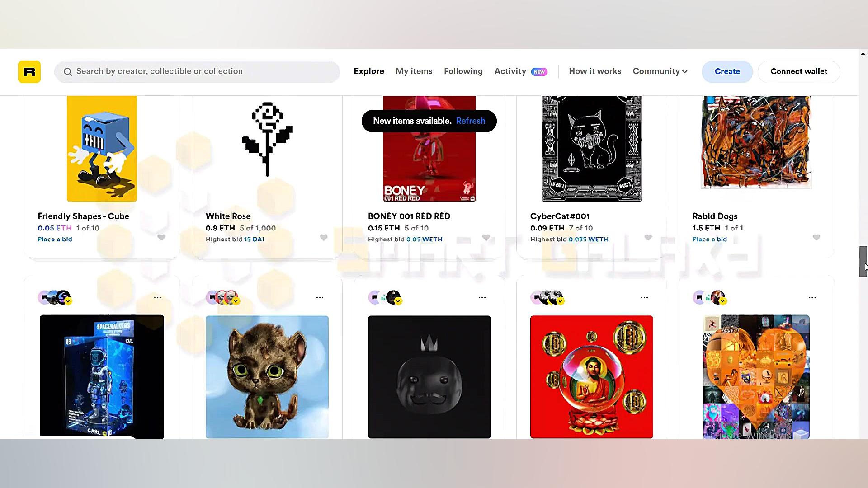Go to the Explore tab
This screenshot has height=488, width=868.
tap(369, 71)
